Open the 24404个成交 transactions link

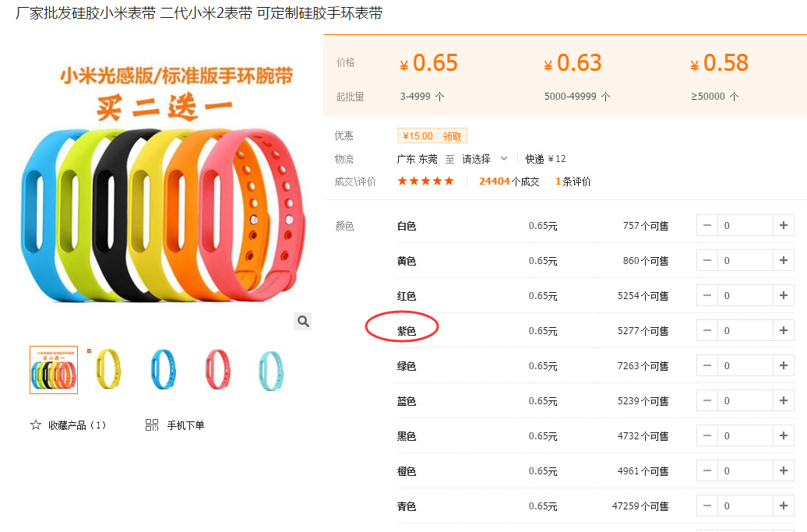click(x=509, y=181)
